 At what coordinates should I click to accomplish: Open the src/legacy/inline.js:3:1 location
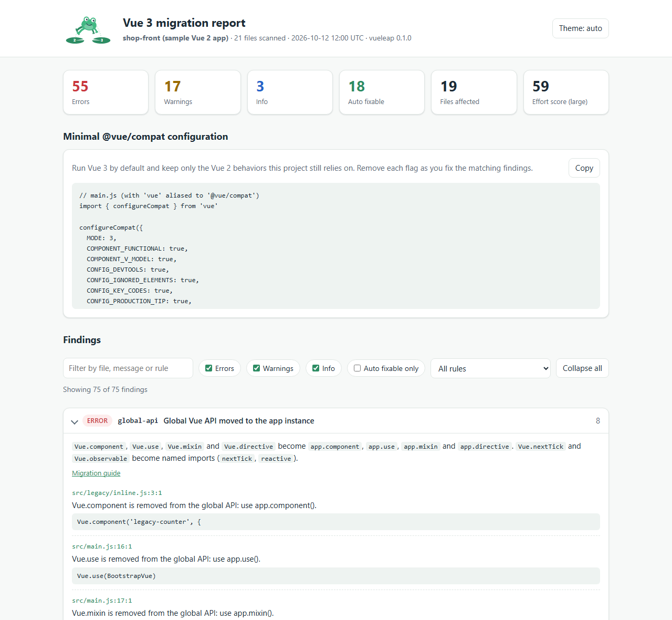coord(117,493)
